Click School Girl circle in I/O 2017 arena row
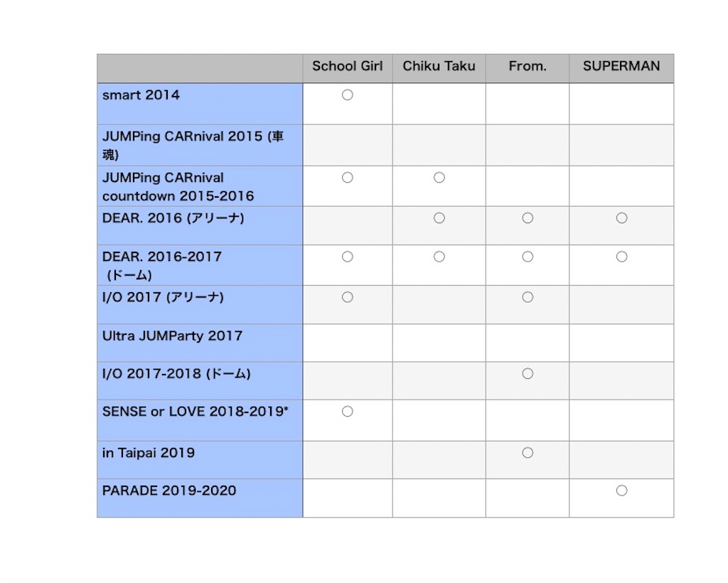The height and width of the screenshot is (583, 728). (x=347, y=297)
